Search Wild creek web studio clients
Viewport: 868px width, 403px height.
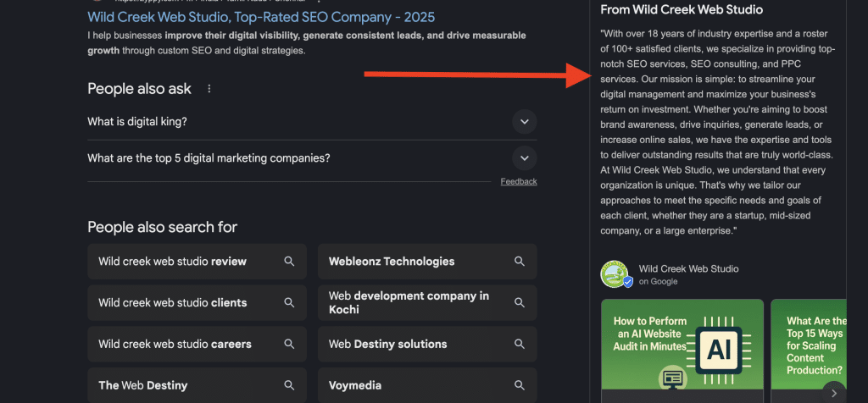pyautogui.click(x=197, y=303)
